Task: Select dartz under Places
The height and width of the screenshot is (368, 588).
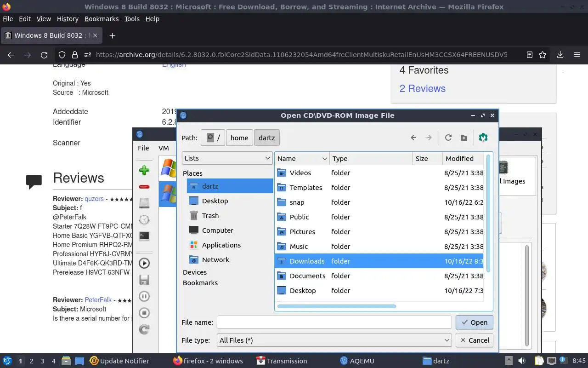Action: (x=230, y=186)
